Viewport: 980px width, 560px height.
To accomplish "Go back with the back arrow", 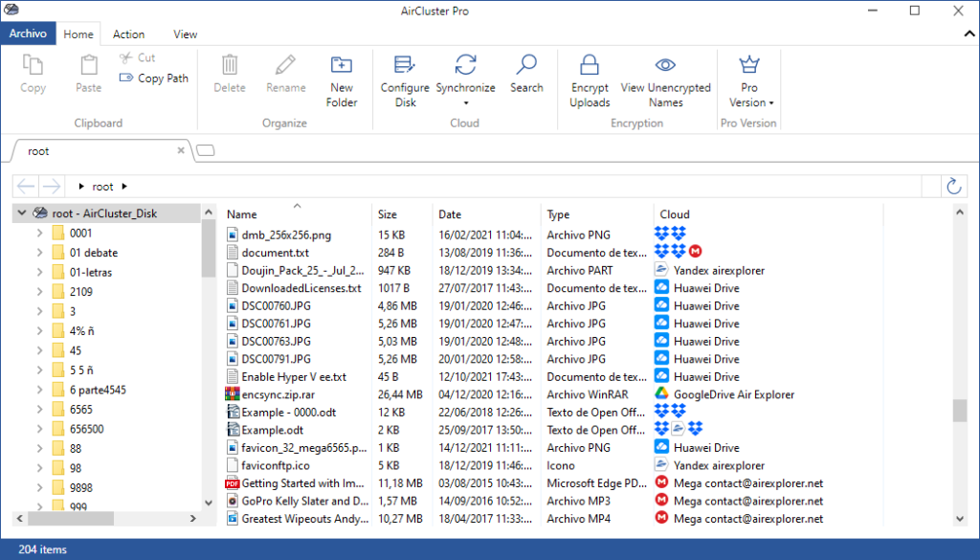I will pos(26,187).
